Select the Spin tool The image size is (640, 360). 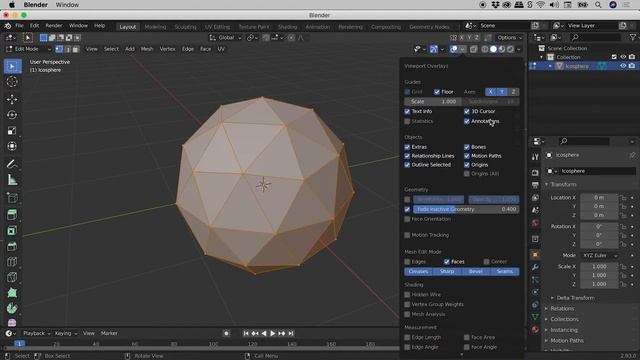tap(12, 309)
